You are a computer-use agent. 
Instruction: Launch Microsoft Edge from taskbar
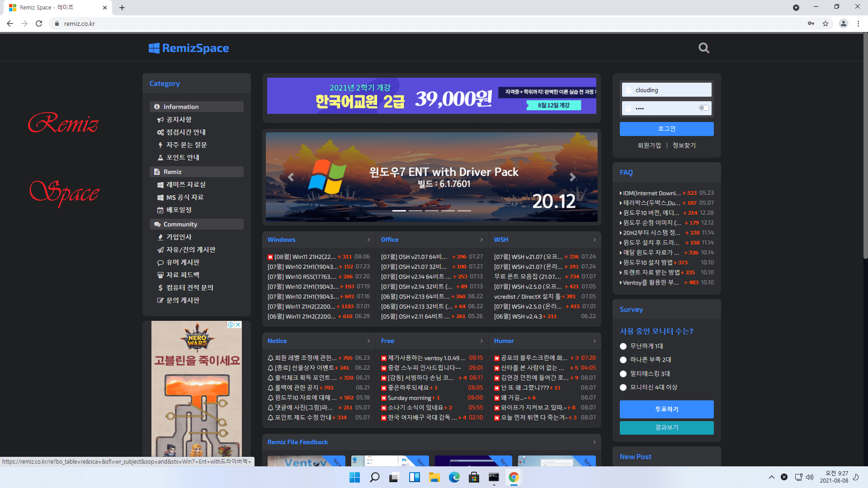click(454, 477)
